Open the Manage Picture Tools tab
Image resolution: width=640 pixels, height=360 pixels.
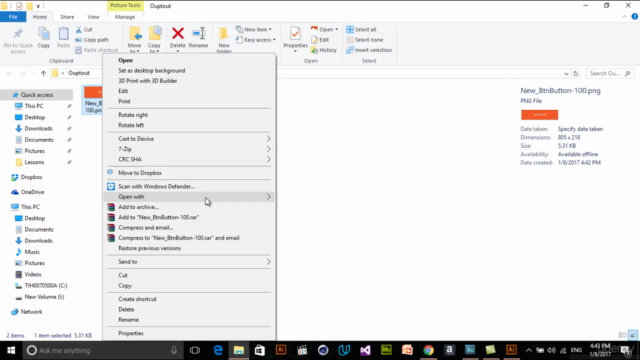(125, 17)
